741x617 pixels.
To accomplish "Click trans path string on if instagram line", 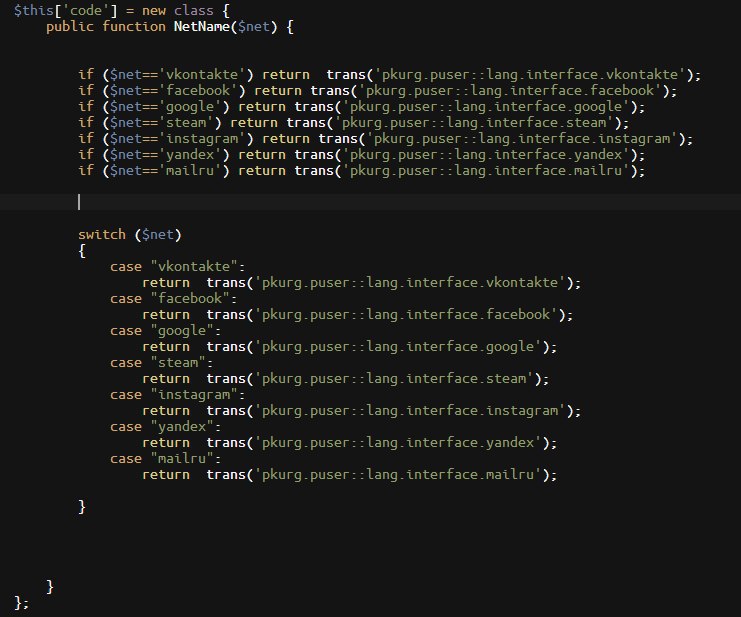I will click(522, 139).
